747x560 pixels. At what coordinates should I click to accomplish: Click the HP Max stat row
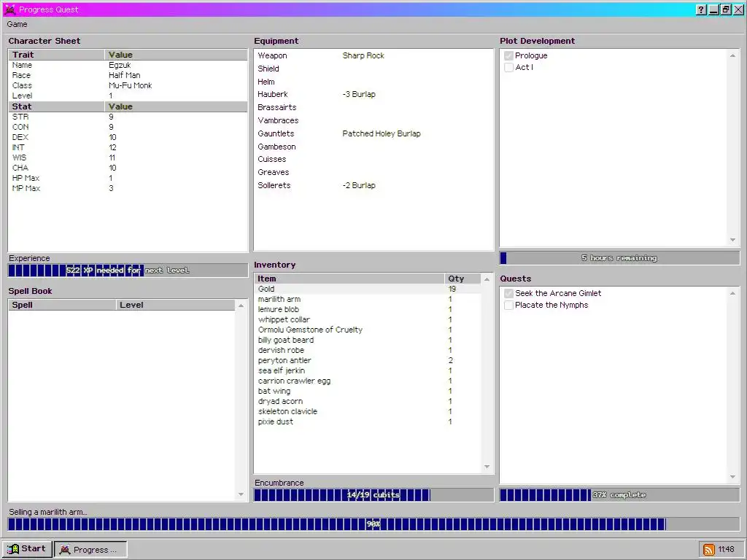(x=128, y=179)
